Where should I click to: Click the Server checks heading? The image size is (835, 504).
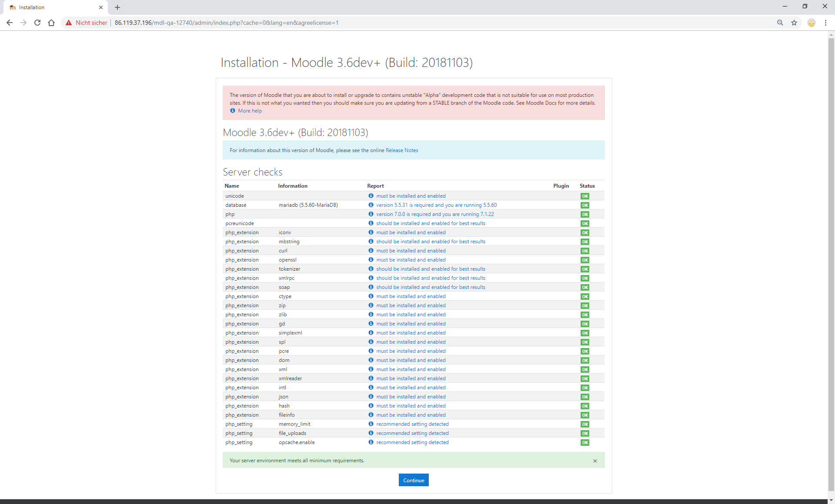(x=253, y=172)
